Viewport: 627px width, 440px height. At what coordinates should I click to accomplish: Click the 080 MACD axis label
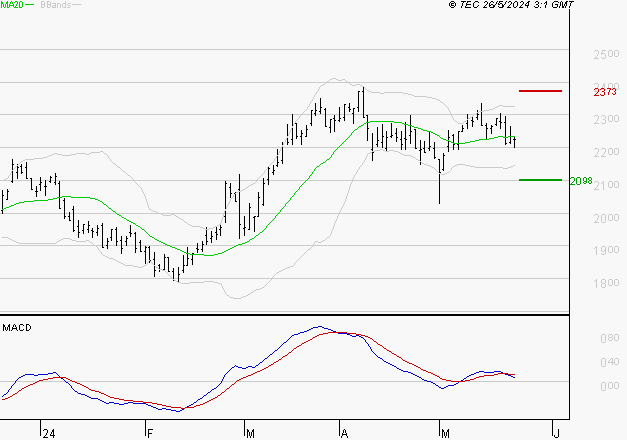tap(610, 338)
